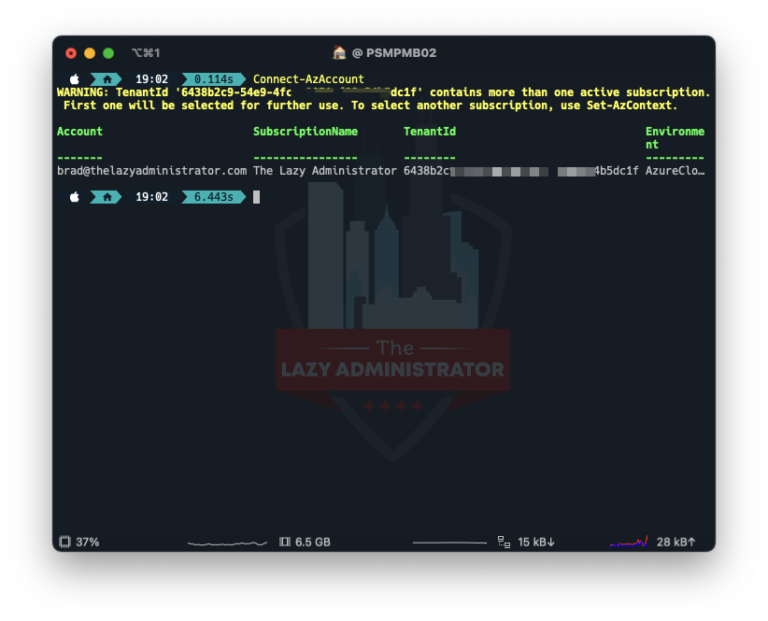This screenshot has width=768, height=621.
Task: Click The Lazy Administrator subscription value
Action: (325, 171)
